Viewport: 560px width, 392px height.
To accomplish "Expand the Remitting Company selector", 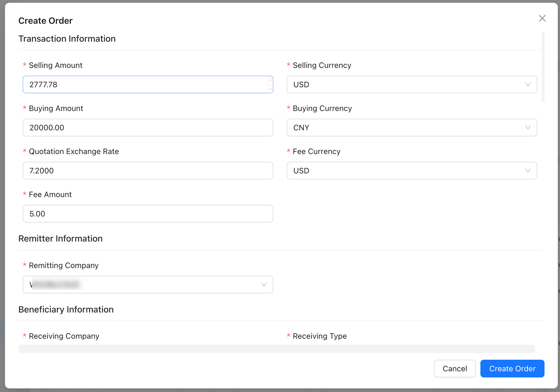I will [148, 285].
